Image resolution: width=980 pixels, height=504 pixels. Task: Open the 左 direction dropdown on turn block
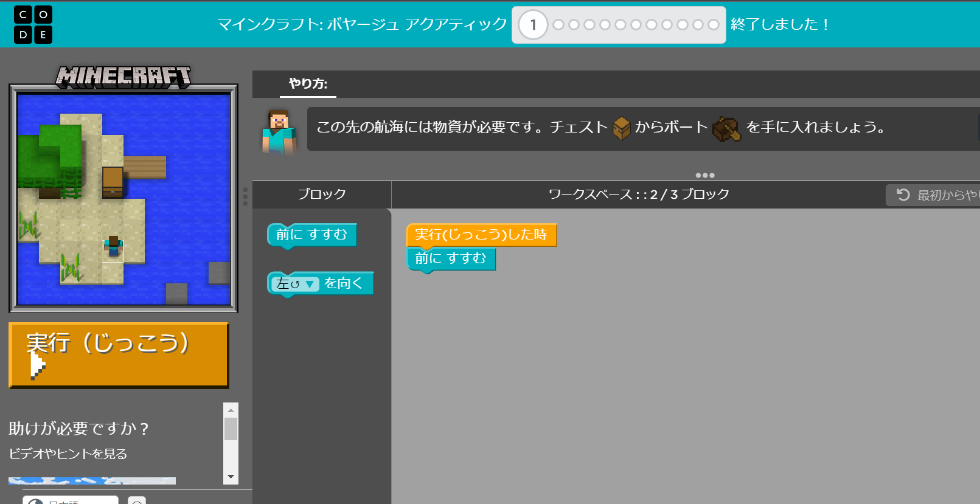pos(295,284)
